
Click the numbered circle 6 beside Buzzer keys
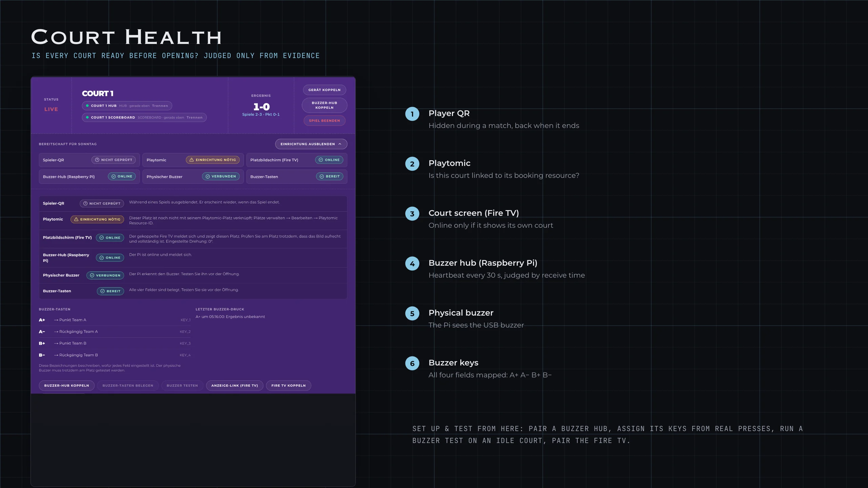pyautogui.click(x=412, y=363)
